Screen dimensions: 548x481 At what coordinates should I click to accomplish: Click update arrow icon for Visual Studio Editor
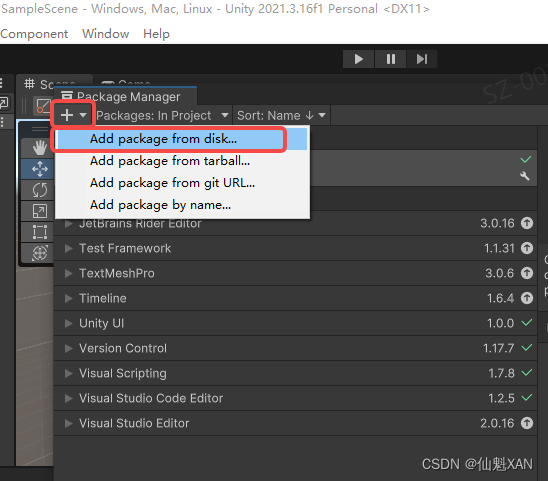coord(527,423)
